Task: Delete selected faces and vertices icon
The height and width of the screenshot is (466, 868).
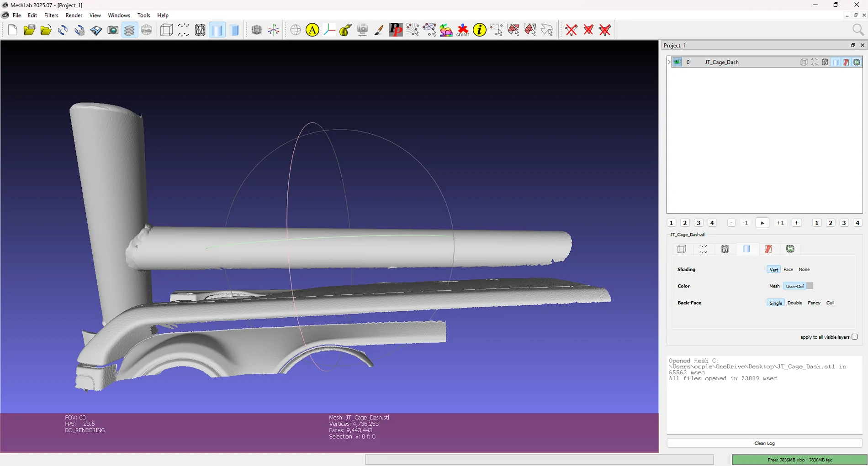Action: click(605, 30)
